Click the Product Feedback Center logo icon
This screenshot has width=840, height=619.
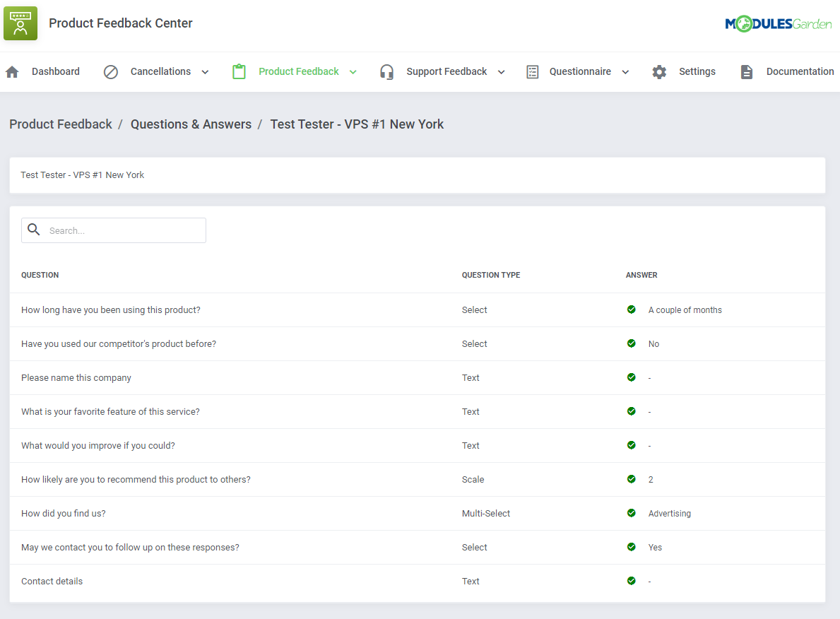click(x=20, y=23)
